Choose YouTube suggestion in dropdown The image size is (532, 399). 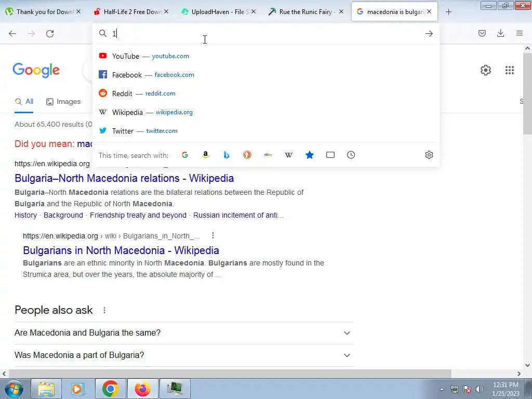pos(266,56)
